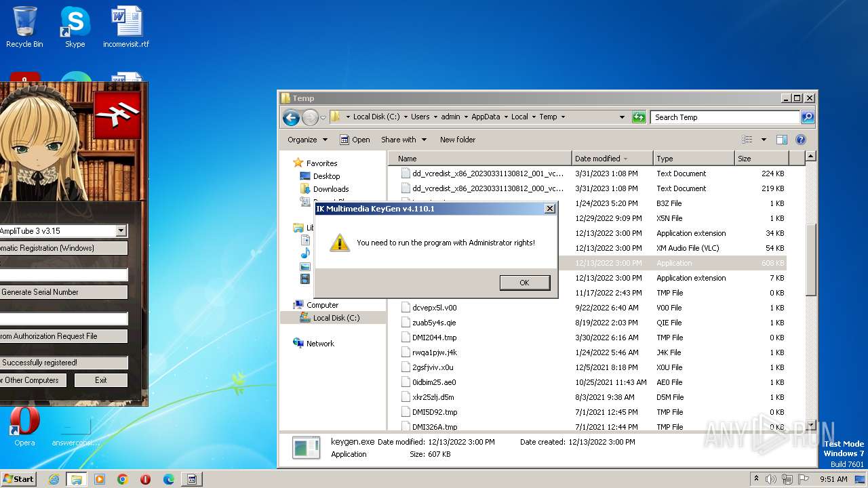Screen dimensions: 868x488
Task: Open the recent locations arrow beside the Forward button
Action: 323,117
